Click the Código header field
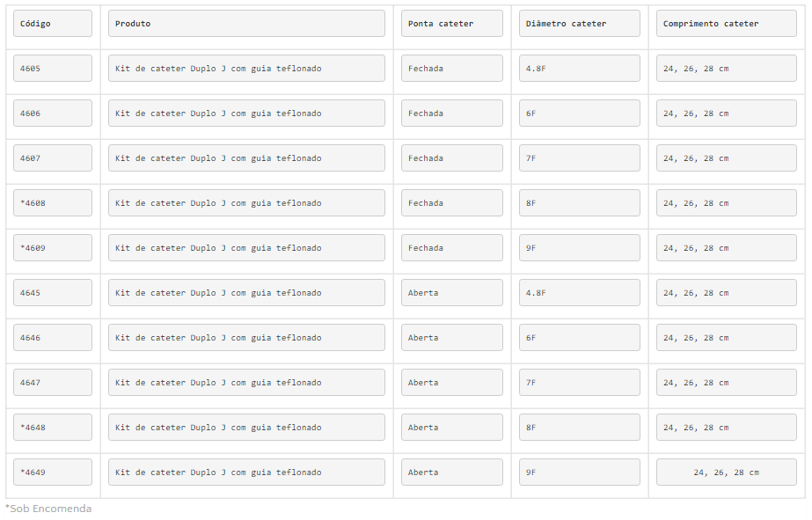 53,24
